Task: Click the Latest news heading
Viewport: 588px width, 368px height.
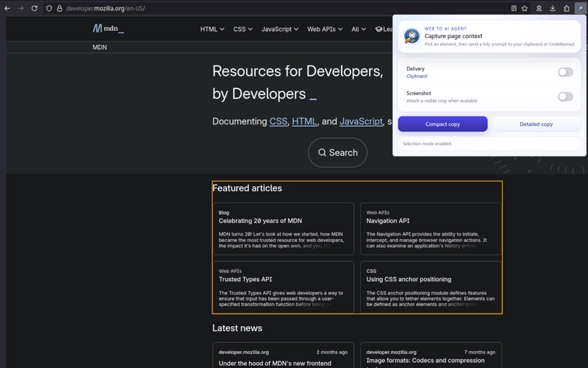Action: pos(237,328)
